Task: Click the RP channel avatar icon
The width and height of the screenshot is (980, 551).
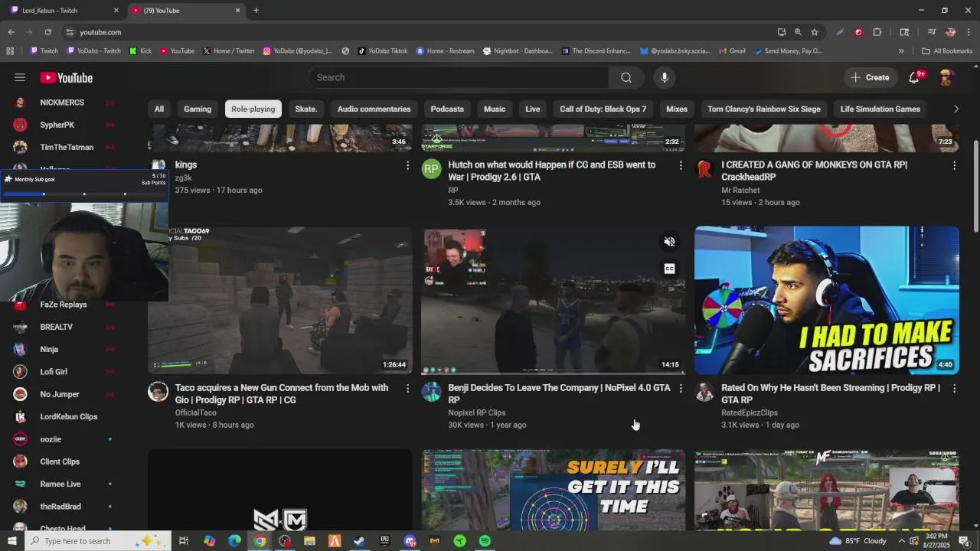Action: 432,169
